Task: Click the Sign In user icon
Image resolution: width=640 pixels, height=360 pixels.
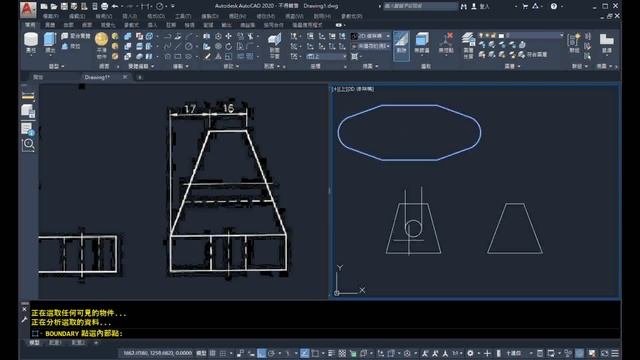Action: [x=474, y=6]
